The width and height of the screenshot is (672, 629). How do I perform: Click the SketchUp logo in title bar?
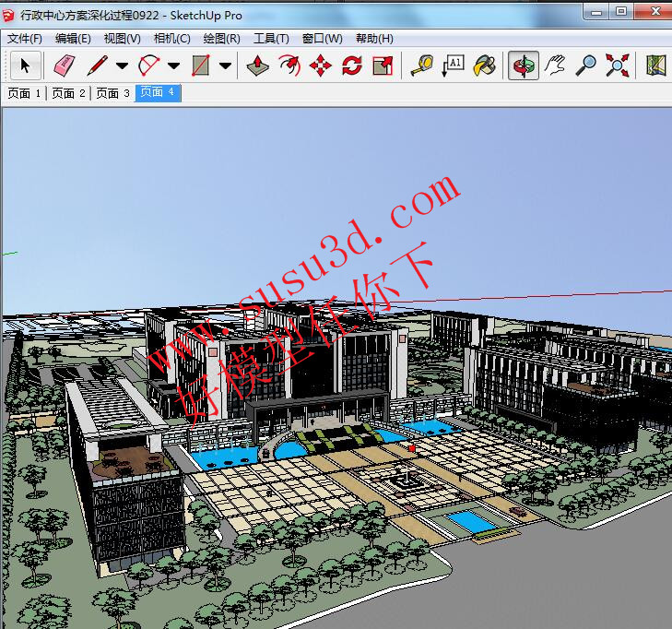(x=8, y=16)
